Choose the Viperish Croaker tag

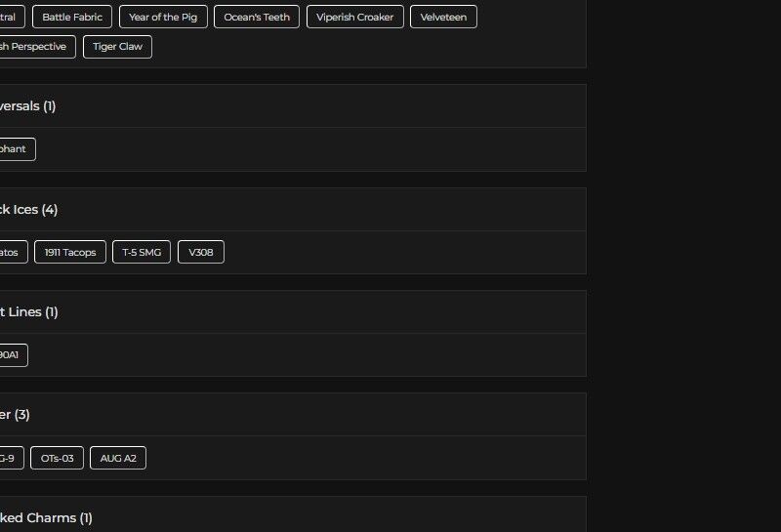click(x=354, y=17)
